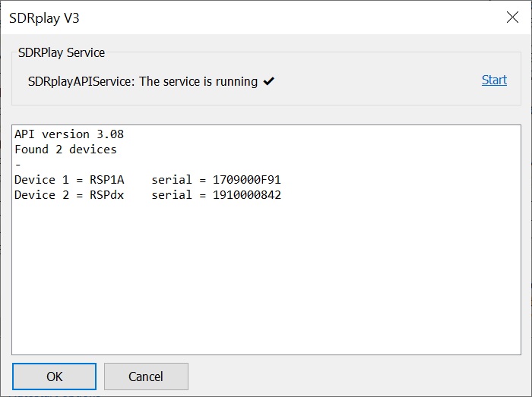The width and height of the screenshot is (532, 397).
Task: Click the API version 3.08 line
Action: click(69, 134)
